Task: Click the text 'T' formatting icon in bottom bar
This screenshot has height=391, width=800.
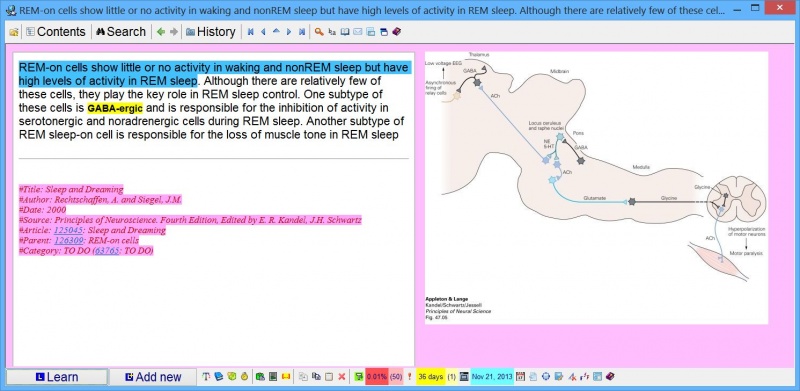Action: 207,377
